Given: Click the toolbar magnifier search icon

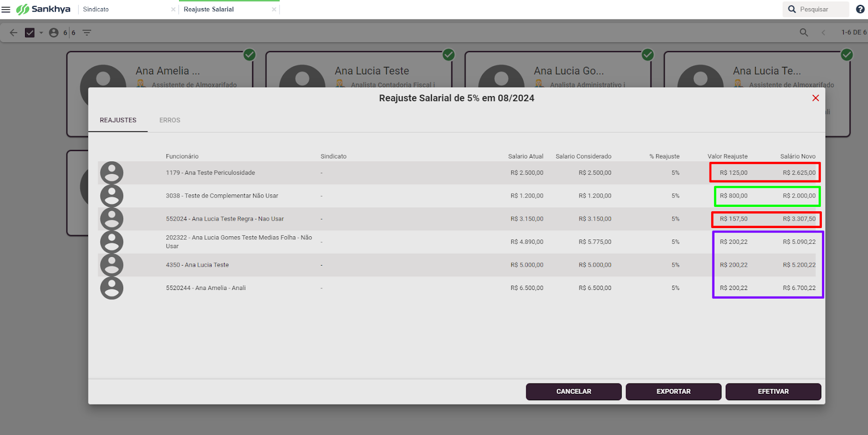Looking at the screenshot, I should pyautogui.click(x=804, y=33).
